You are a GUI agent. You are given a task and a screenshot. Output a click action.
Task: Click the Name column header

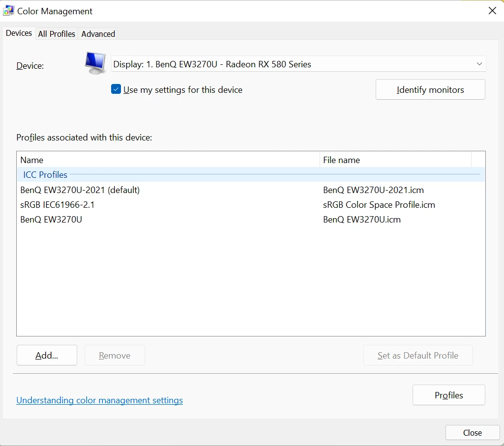click(168, 160)
